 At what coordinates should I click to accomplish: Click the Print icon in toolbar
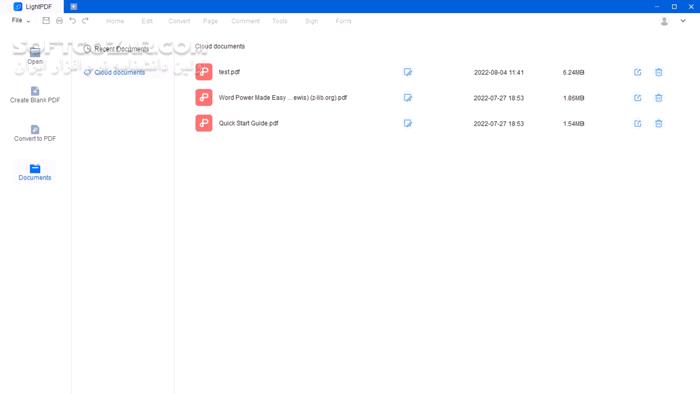[59, 21]
